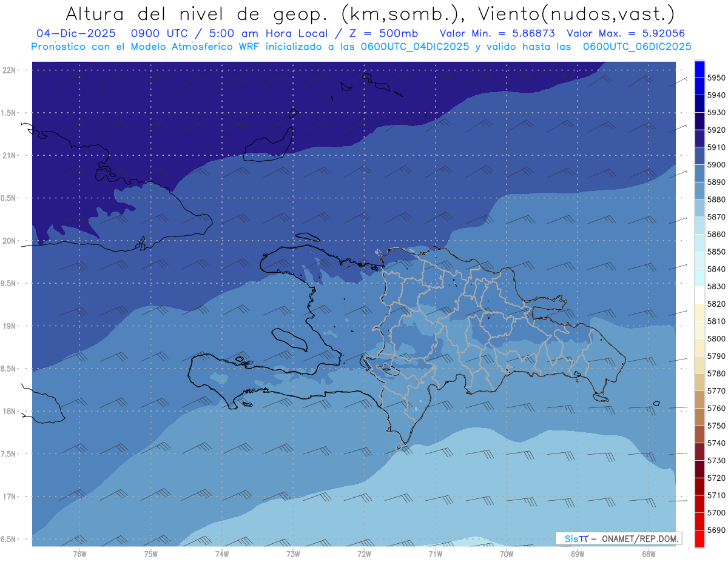The image size is (728, 562).
Task: Click the map title 'Altura del nivel de geop.'
Action: click(x=197, y=13)
